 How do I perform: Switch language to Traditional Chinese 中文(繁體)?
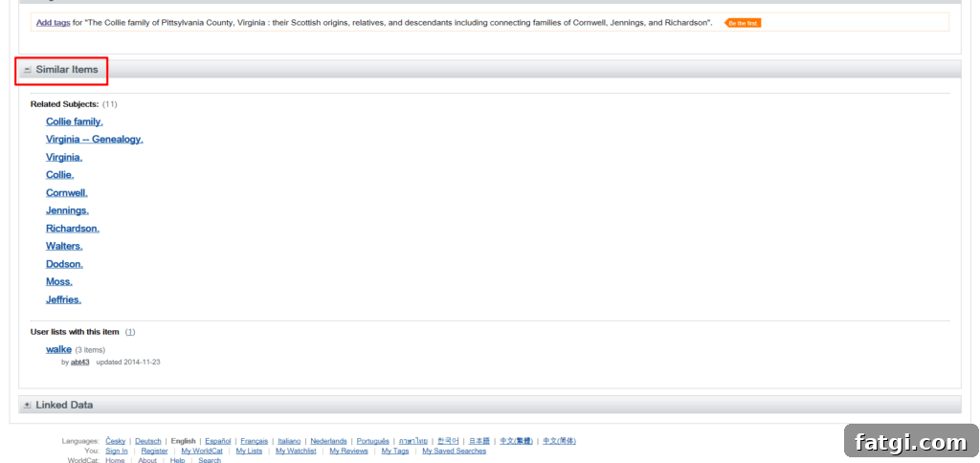[516, 441]
